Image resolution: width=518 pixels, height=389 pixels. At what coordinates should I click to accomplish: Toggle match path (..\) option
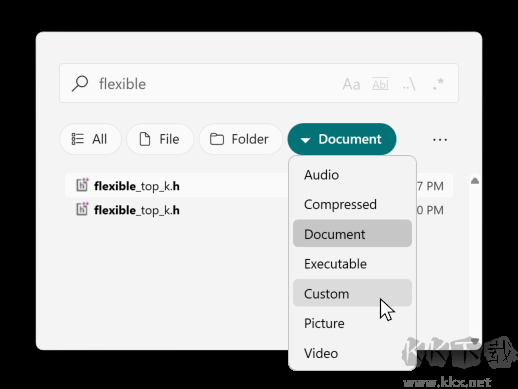click(409, 84)
